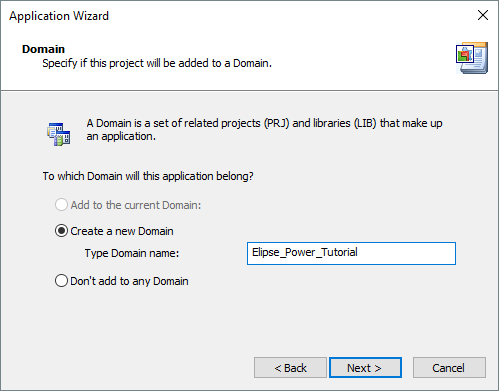
Task: Click the A Domain is a set description paragraph
Action: (x=264, y=130)
